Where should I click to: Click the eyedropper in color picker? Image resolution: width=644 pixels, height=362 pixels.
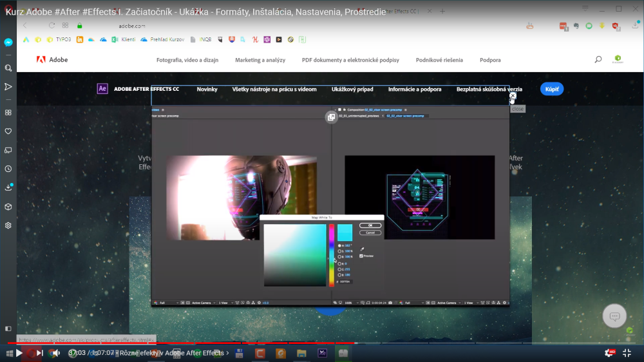[361, 249]
